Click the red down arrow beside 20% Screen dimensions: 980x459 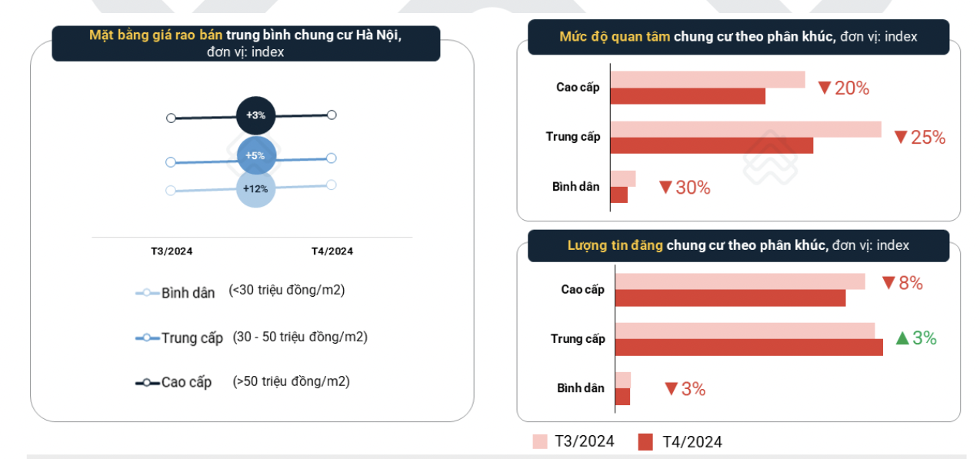(x=825, y=88)
